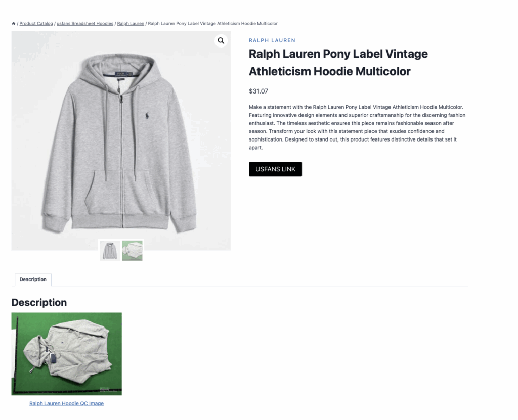Select the folded hoodie green-background thumbnail
The width and height of the screenshot is (518, 420).
(x=132, y=250)
